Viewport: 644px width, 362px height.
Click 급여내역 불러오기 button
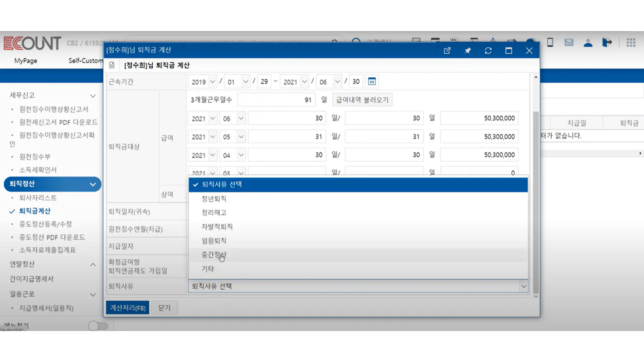tap(362, 100)
